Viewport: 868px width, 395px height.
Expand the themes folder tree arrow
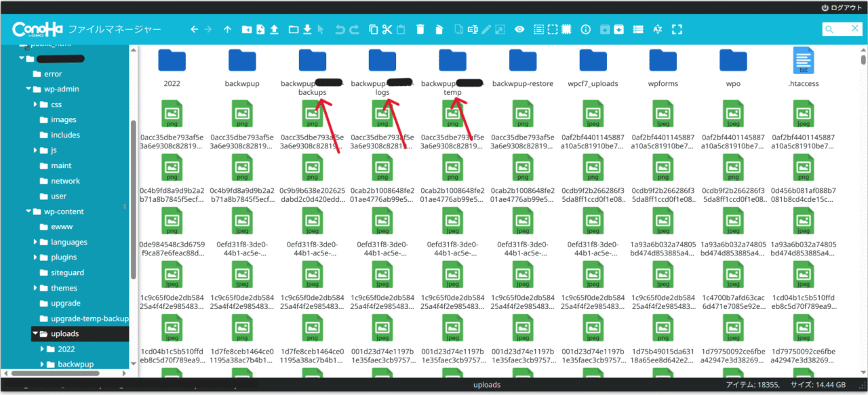(x=36, y=288)
